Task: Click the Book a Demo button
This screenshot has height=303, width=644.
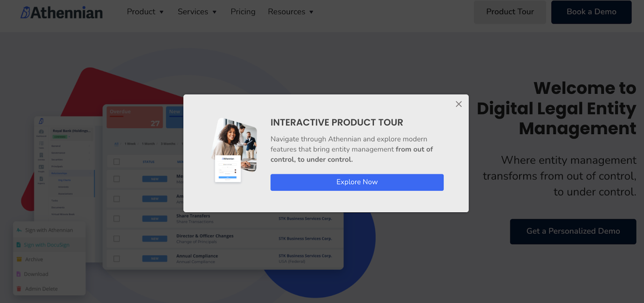Action: [591, 12]
